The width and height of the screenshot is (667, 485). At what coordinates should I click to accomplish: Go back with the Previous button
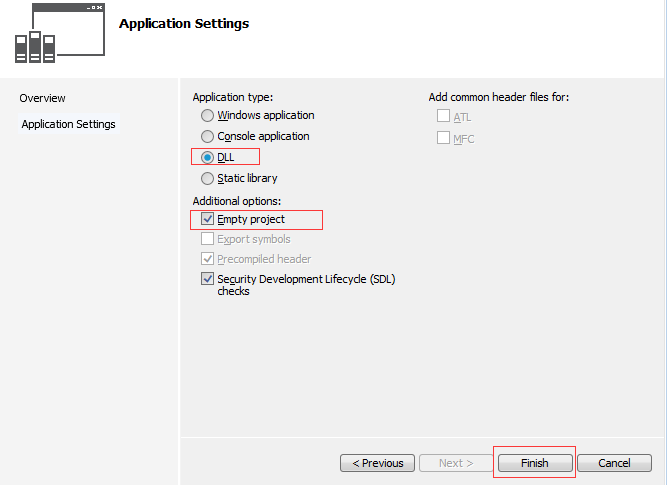point(377,463)
